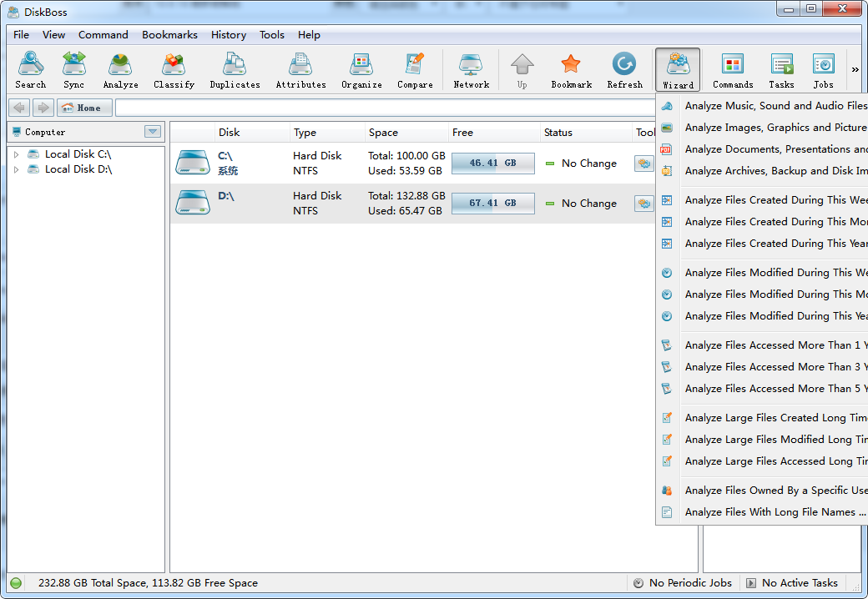The height and width of the screenshot is (599, 868).
Task: Open the History menu
Action: [229, 35]
